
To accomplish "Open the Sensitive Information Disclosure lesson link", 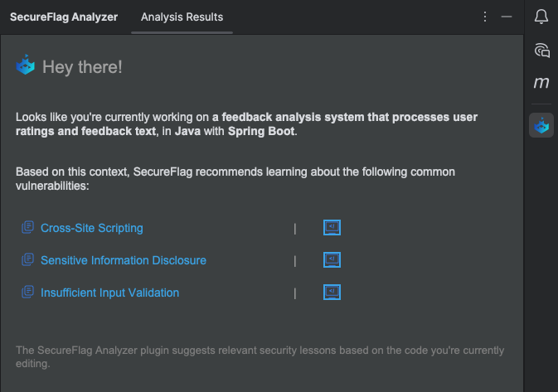I will [124, 260].
